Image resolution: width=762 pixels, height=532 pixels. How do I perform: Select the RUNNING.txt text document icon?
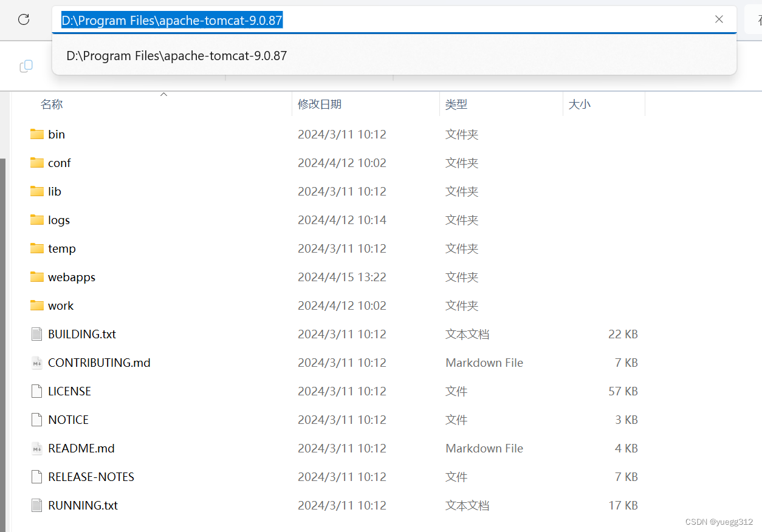click(x=36, y=505)
